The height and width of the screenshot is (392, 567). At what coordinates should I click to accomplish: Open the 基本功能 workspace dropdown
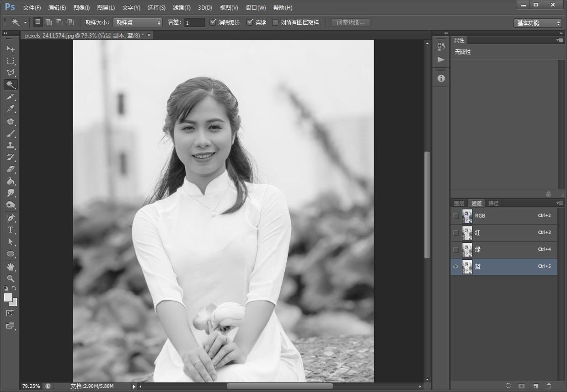coord(537,23)
